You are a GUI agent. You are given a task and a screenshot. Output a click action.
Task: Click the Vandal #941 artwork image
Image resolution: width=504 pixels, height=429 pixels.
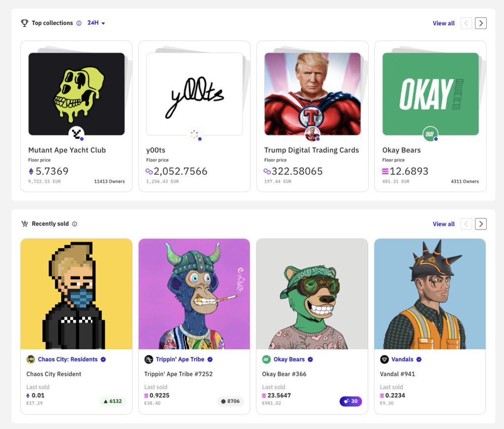[x=430, y=294]
